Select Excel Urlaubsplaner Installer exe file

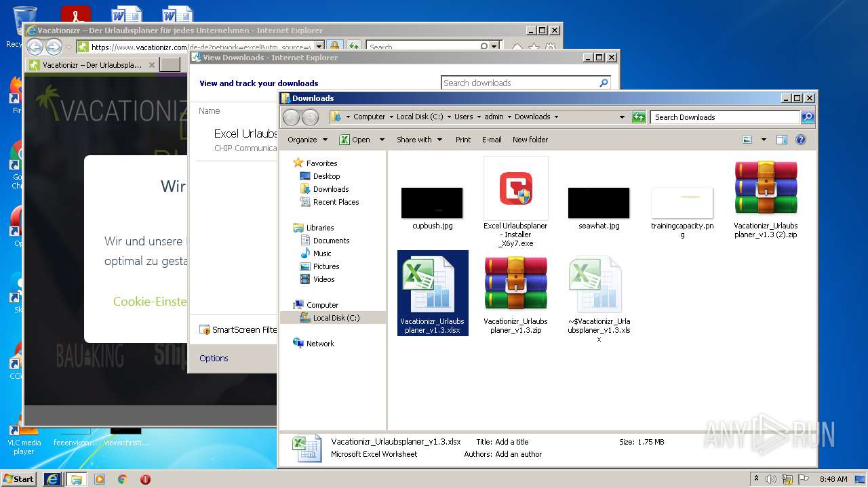515,202
